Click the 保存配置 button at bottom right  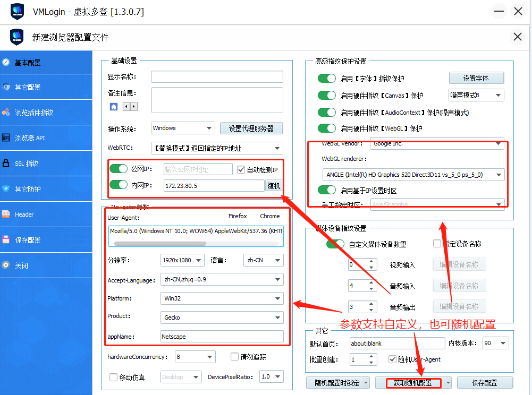pos(485,383)
